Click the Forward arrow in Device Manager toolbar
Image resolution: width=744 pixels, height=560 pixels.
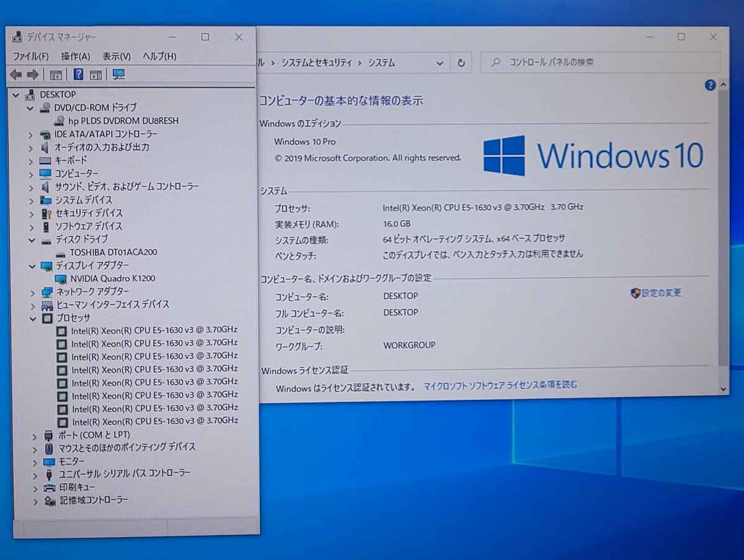pyautogui.click(x=33, y=74)
